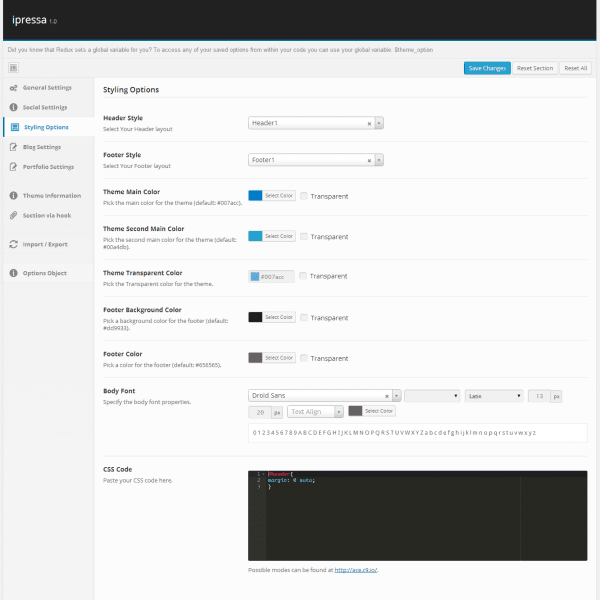
Task: Click the expand-all icon above the sidebar
Action: 13,68
